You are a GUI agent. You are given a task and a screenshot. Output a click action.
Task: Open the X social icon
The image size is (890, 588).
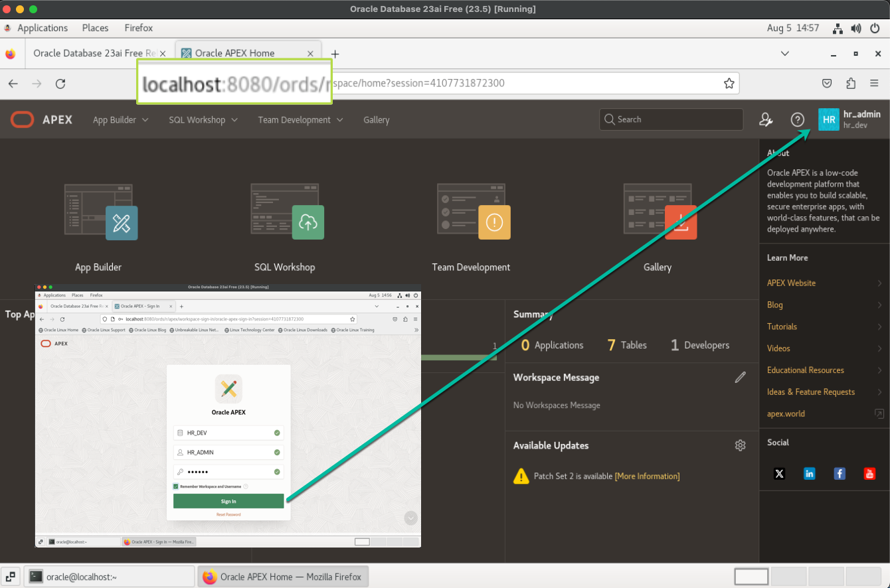point(780,473)
